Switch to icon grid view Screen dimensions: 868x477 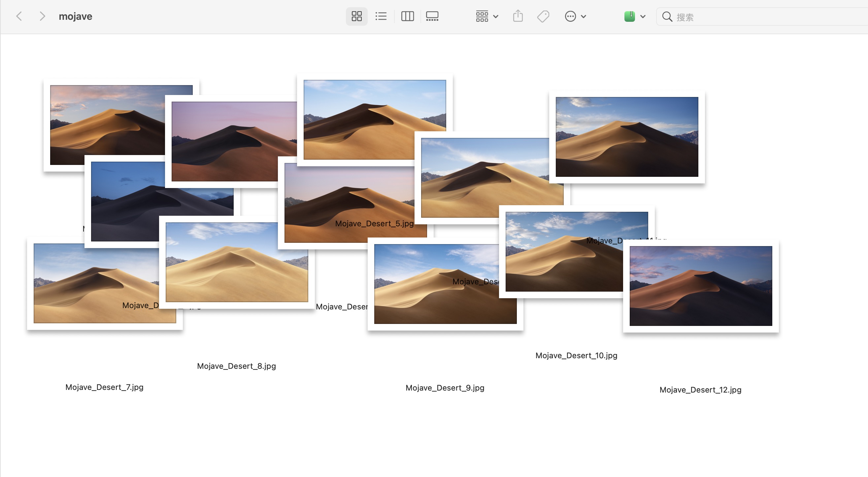[x=356, y=16]
